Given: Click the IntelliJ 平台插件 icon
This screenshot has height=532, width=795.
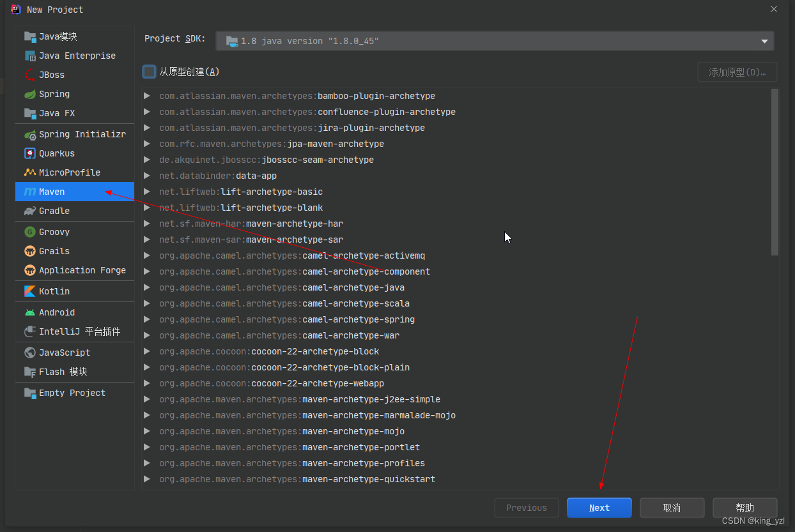Looking at the screenshot, I should coord(30,331).
